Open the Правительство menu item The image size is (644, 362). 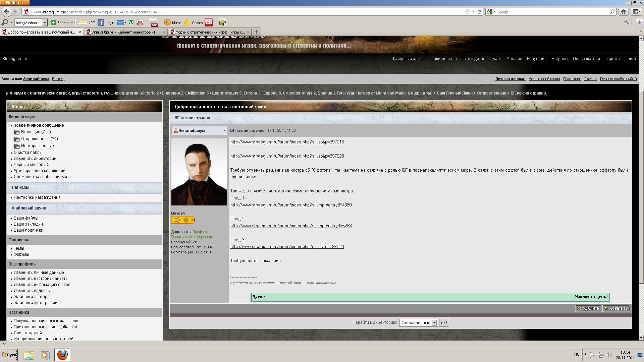coord(442,59)
